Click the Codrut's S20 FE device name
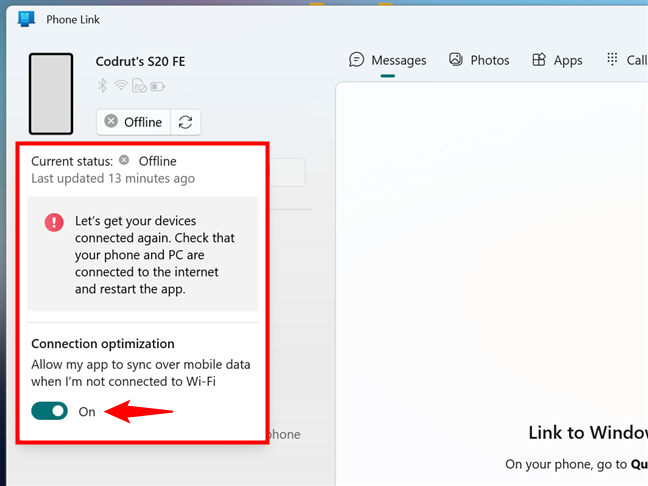This screenshot has height=486, width=648. (141, 62)
